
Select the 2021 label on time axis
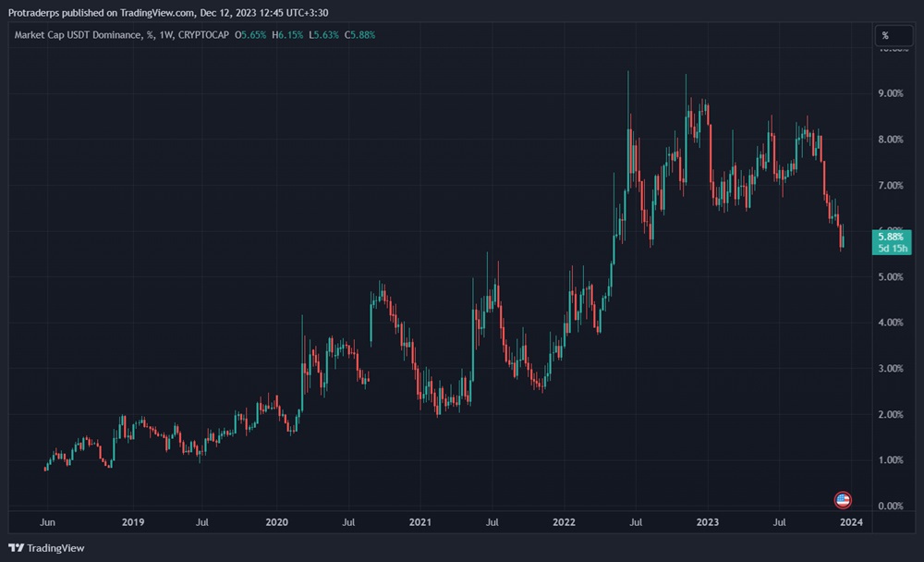click(420, 522)
